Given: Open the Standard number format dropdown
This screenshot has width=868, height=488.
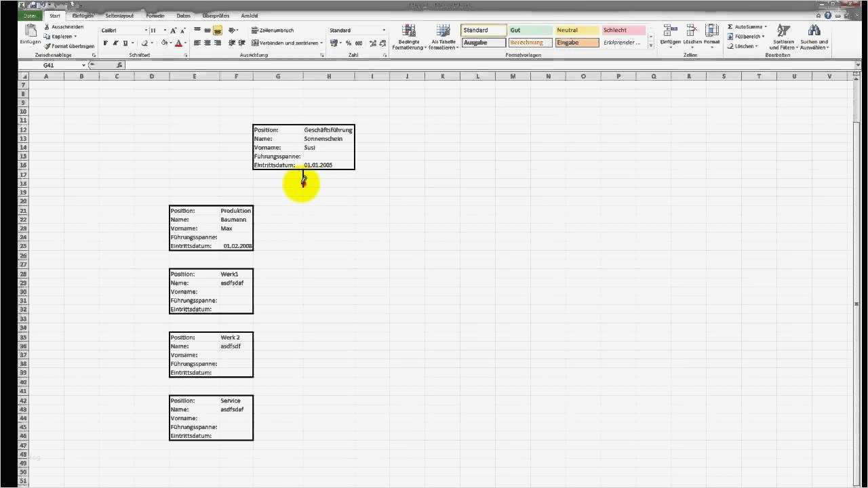Looking at the screenshot, I should (382, 30).
